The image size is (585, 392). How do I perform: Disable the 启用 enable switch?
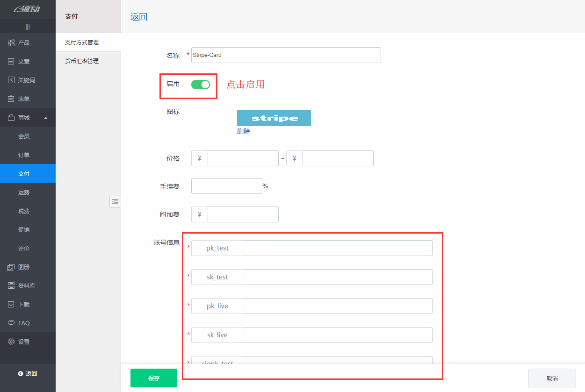click(201, 85)
